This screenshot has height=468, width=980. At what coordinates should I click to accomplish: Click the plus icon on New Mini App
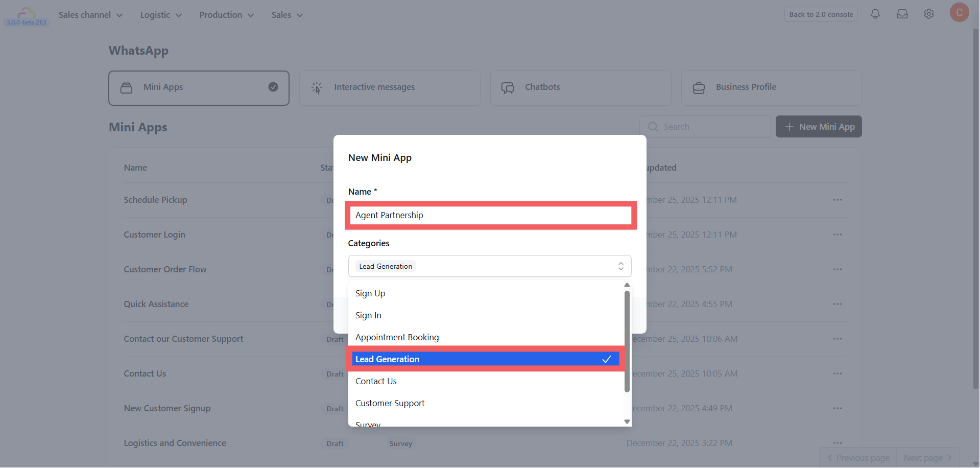[x=789, y=127]
